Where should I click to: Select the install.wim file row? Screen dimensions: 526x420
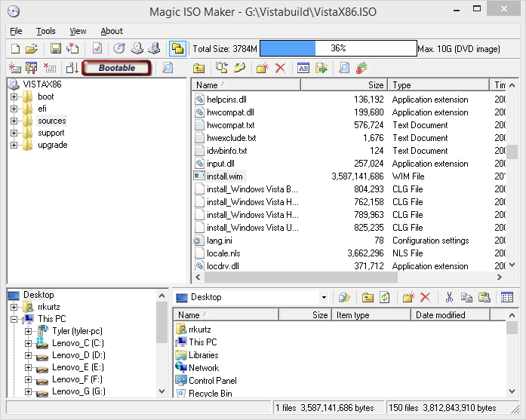(349, 176)
